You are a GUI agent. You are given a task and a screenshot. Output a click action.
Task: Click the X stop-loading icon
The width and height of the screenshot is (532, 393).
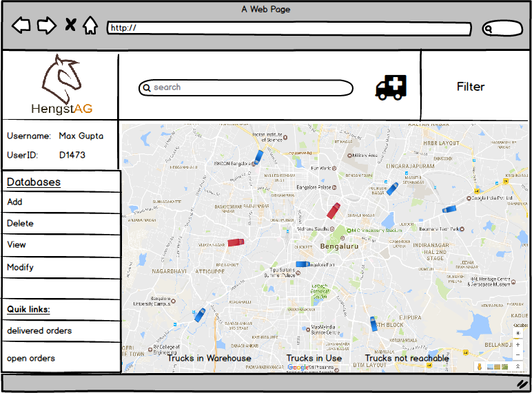coord(70,25)
